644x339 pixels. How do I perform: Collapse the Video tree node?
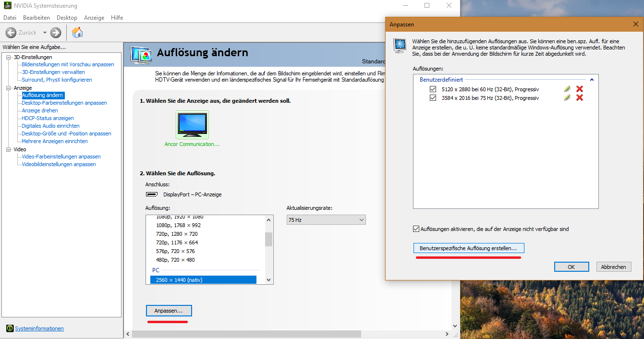point(9,149)
